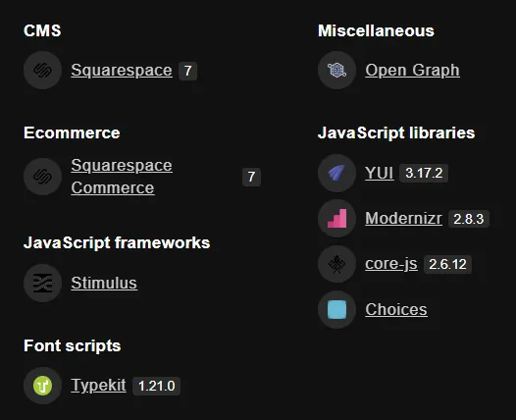Viewport: 516px width, 420px height.
Task: Select the JavaScript libraries heading
Action: (396, 133)
